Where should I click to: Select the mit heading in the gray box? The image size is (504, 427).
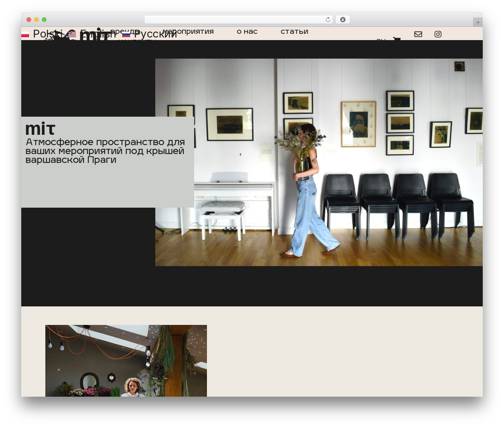point(40,129)
